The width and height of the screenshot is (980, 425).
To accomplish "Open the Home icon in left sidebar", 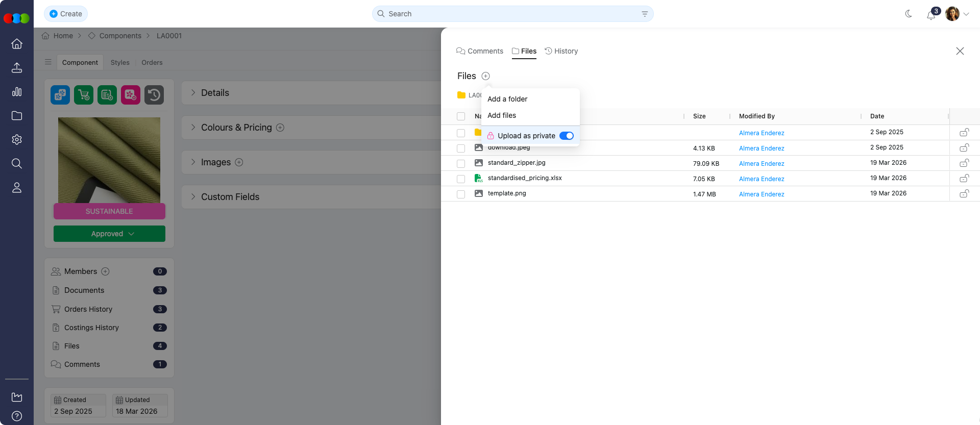I will click(17, 44).
